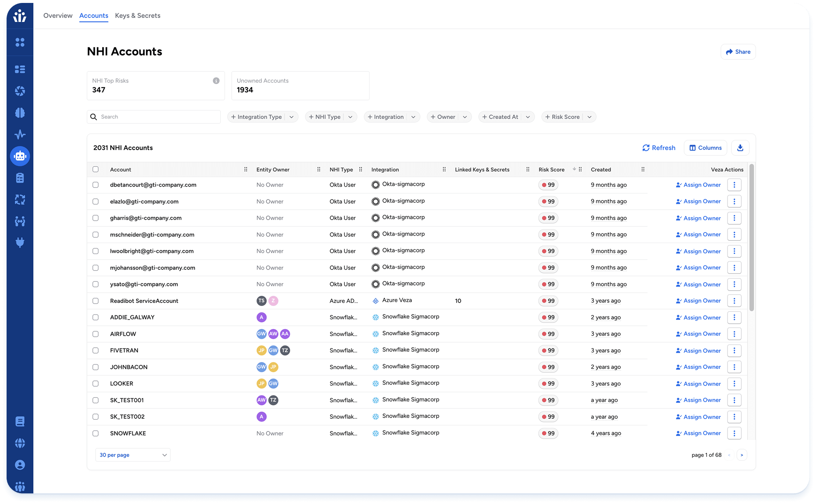Open the activity pulse icon in sidebar
This screenshot has height=504, width=816.
coord(20,134)
